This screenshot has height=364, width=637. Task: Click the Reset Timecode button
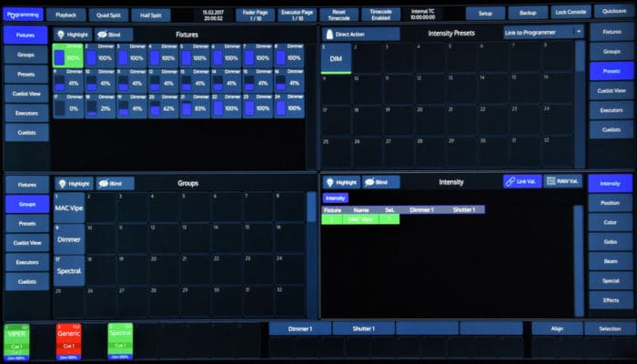click(x=337, y=14)
